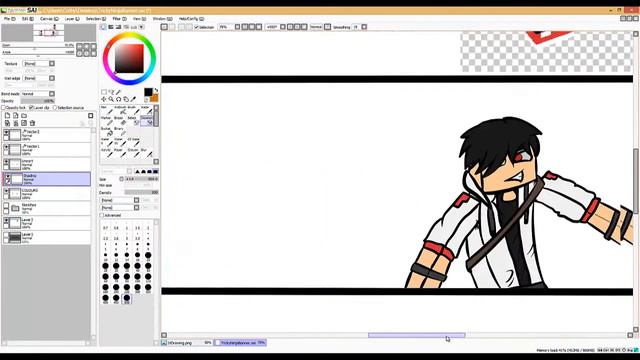Image resolution: width=640 pixels, height=360 pixels.
Task: Adjust the layer Opacity slider
Action: (x=38, y=101)
